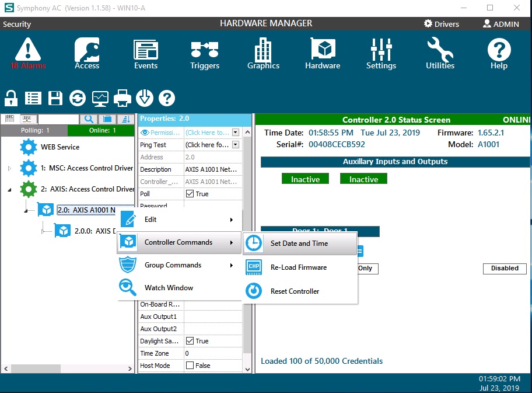Open the Permissions dropdown arrow
Image resolution: width=532 pixels, height=393 pixels.
[x=236, y=133]
